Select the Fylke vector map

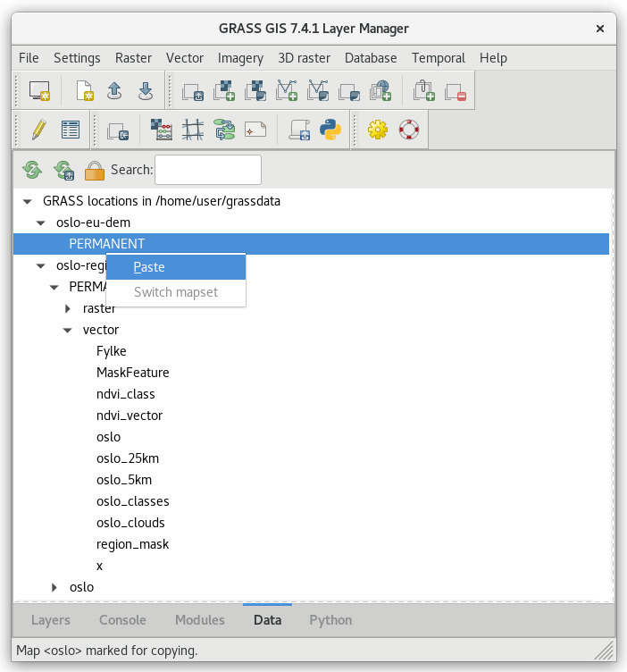(x=112, y=351)
